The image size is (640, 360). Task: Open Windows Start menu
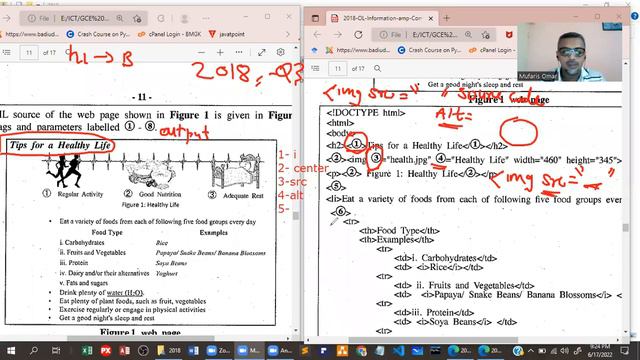11,351
